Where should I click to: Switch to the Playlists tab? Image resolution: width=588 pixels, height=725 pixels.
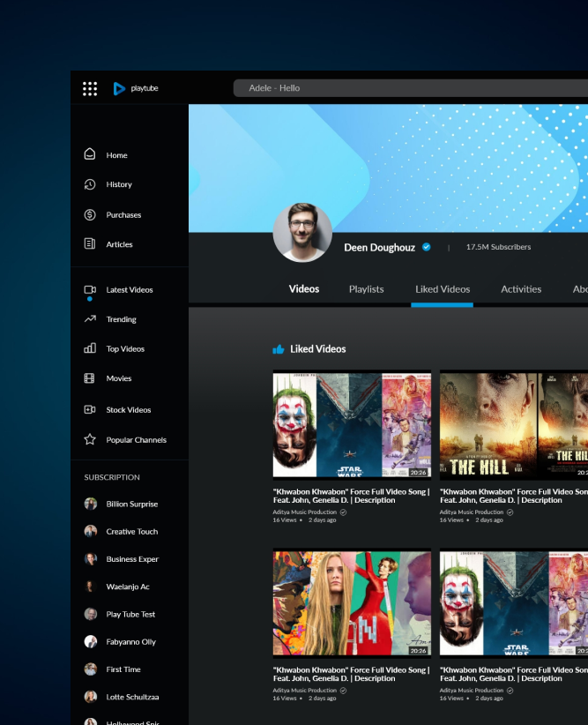[x=366, y=289]
